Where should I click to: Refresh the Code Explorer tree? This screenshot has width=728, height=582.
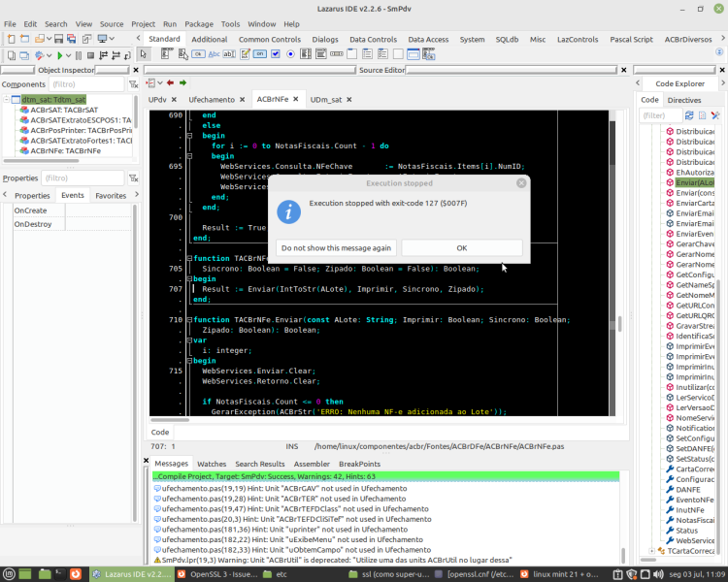(x=689, y=115)
